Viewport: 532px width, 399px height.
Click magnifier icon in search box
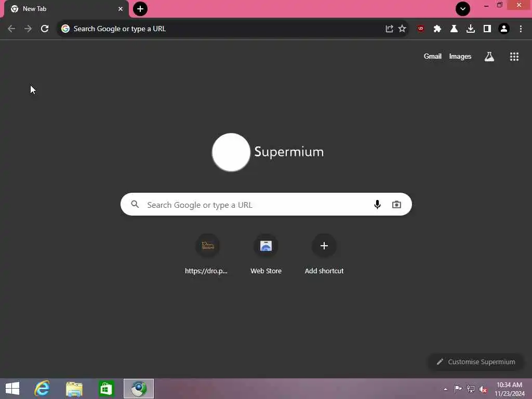(x=135, y=204)
